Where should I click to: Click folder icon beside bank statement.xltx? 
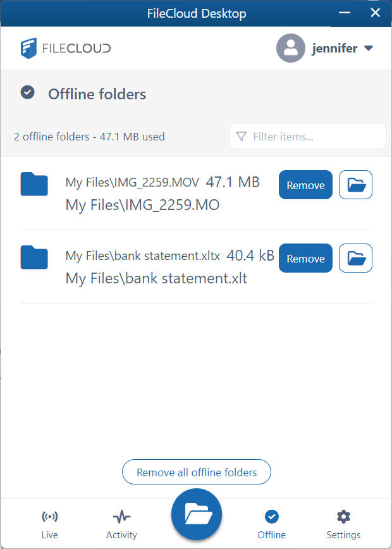click(x=34, y=257)
